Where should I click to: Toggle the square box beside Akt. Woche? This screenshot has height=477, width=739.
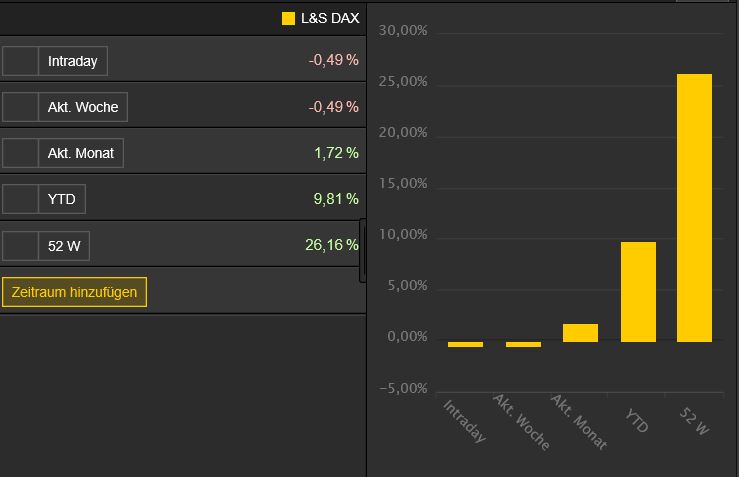click(20, 107)
